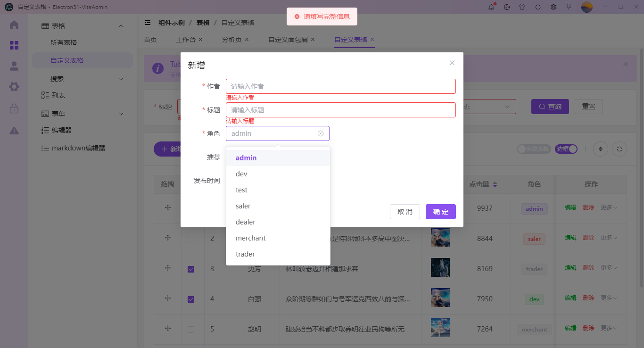The image size is (644, 348).
Task: Open the table density icon with up-down arrows
Action: click(601, 149)
